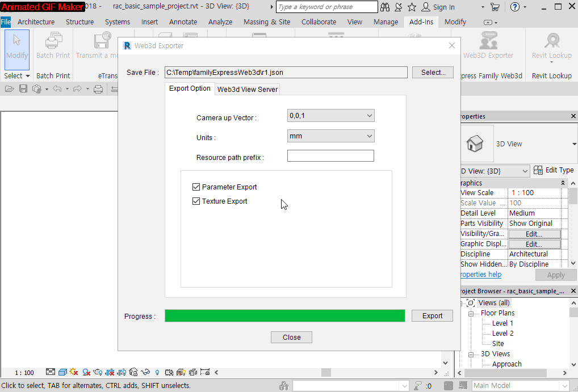Collapse the Graphics section in Properties
Image resolution: width=578 pixels, height=392 pixels.
(563, 183)
